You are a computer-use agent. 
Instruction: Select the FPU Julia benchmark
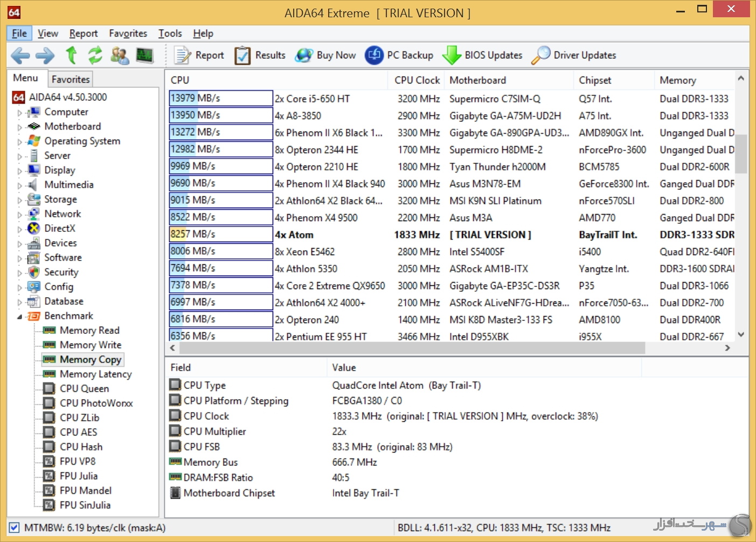click(79, 476)
